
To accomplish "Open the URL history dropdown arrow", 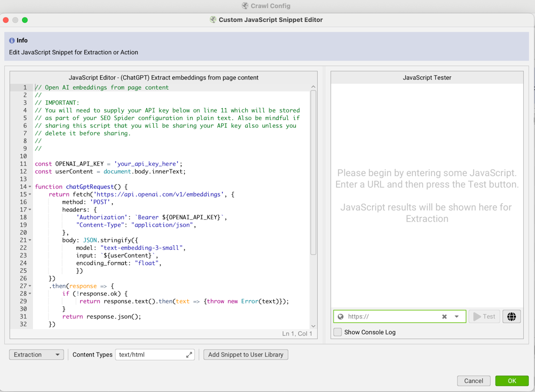I will click(457, 316).
